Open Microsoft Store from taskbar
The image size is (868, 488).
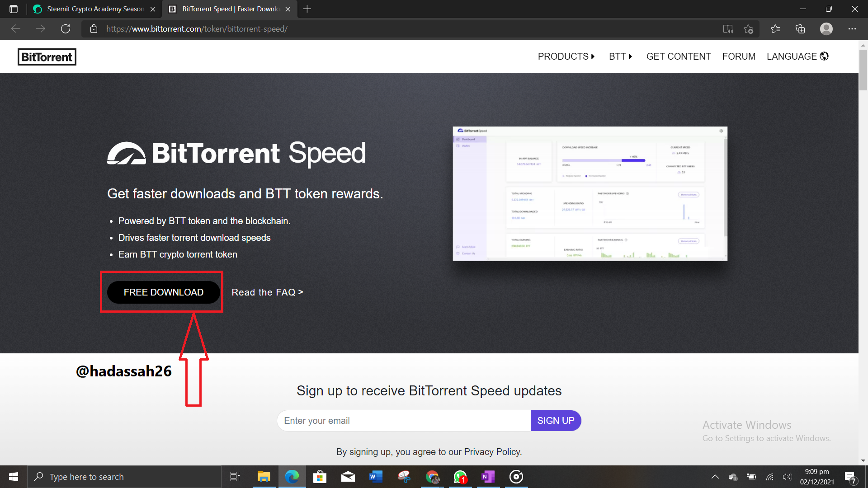click(x=320, y=477)
